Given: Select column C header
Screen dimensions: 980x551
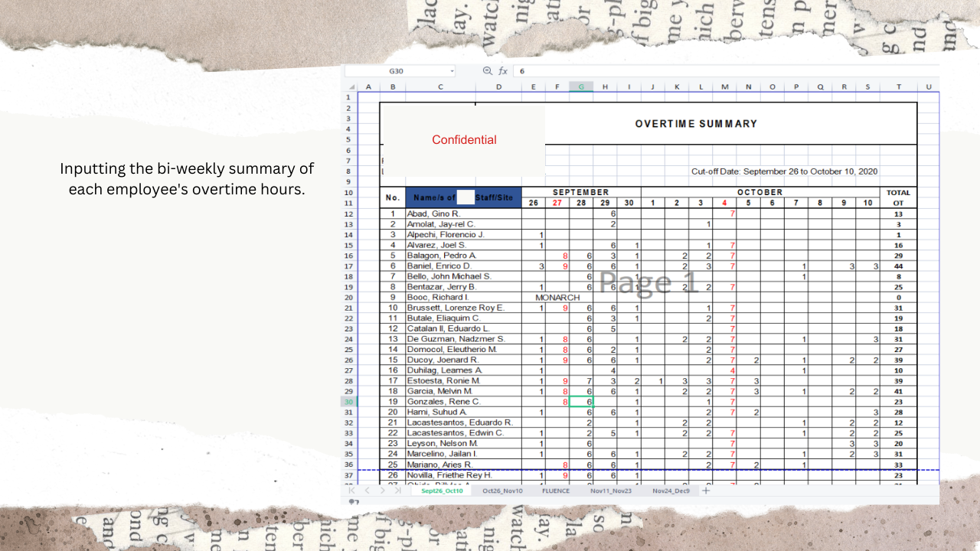Looking at the screenshot, I should point(440,86).
